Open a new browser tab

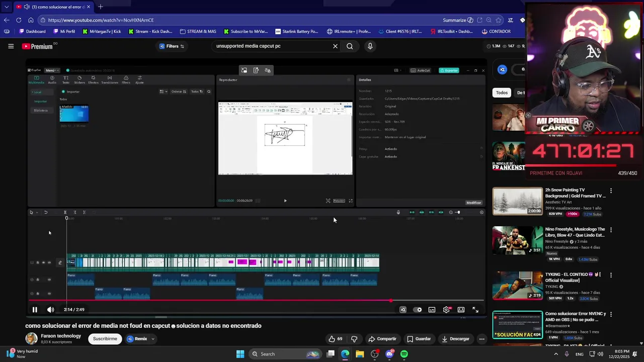pyautogui.click(x=100, y=7)
